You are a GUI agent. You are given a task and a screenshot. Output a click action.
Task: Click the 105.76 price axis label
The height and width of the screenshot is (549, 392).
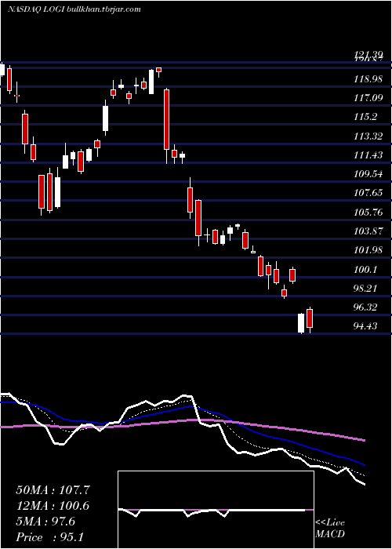[x=368, y=213]
